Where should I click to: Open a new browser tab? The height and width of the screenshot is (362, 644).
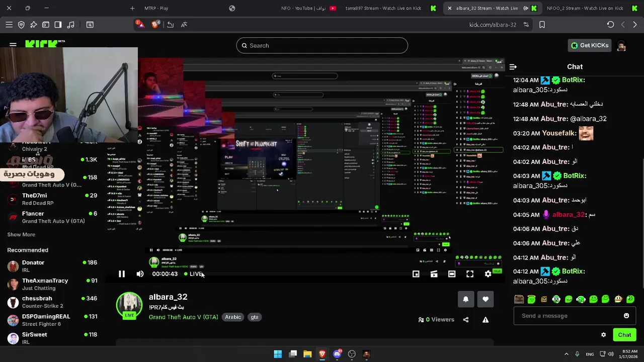(x=132, y=8)
